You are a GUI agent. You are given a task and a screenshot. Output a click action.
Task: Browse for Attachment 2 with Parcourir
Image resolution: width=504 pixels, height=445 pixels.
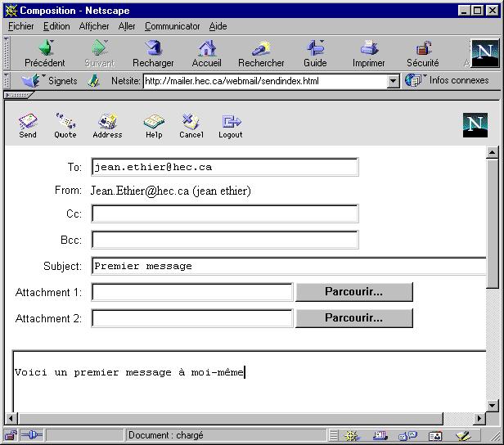(x=354, y=318)
